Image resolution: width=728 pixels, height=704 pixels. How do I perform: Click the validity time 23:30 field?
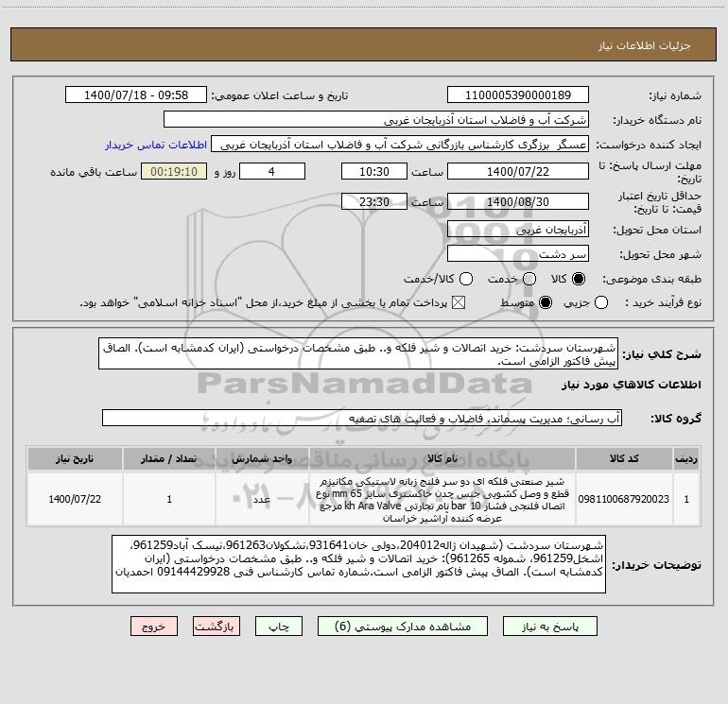(x=374, y=201)
